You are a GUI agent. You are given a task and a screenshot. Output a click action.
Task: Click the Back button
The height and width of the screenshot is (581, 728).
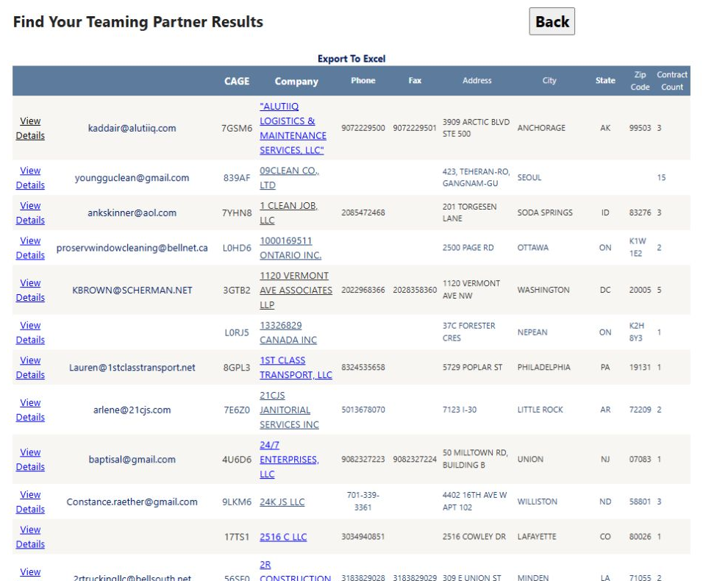point(552,21)
